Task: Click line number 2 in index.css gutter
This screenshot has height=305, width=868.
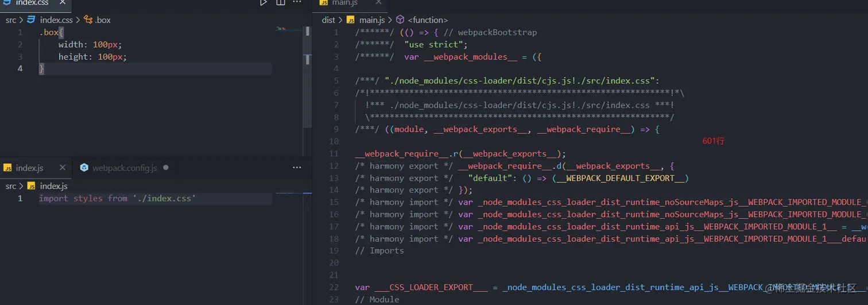Action: tap(20, 44)
